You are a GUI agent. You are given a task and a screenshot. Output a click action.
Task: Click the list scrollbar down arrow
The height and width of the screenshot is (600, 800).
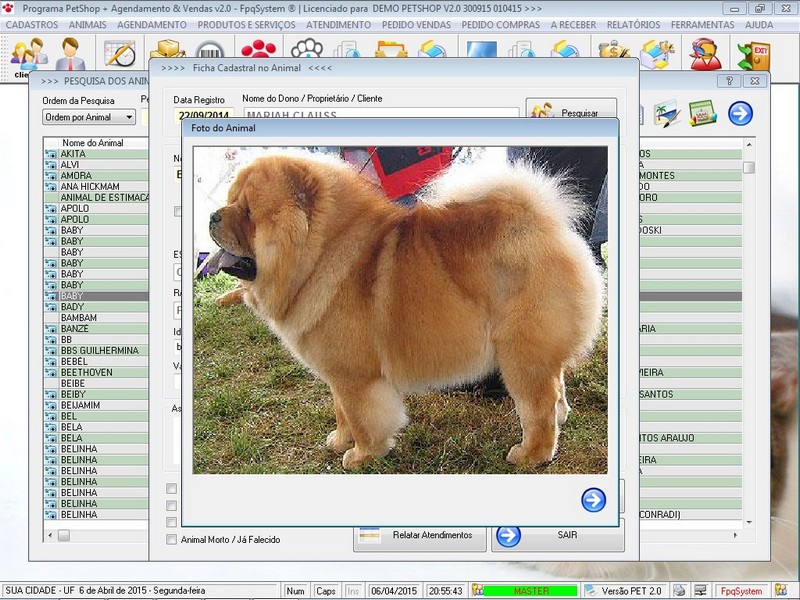point(748,522)
